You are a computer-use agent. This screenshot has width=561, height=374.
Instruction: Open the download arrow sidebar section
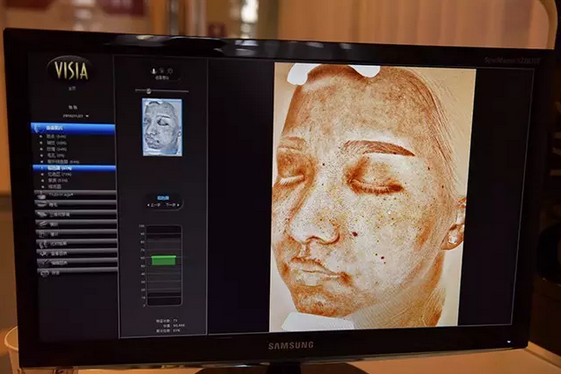point(77,253)
